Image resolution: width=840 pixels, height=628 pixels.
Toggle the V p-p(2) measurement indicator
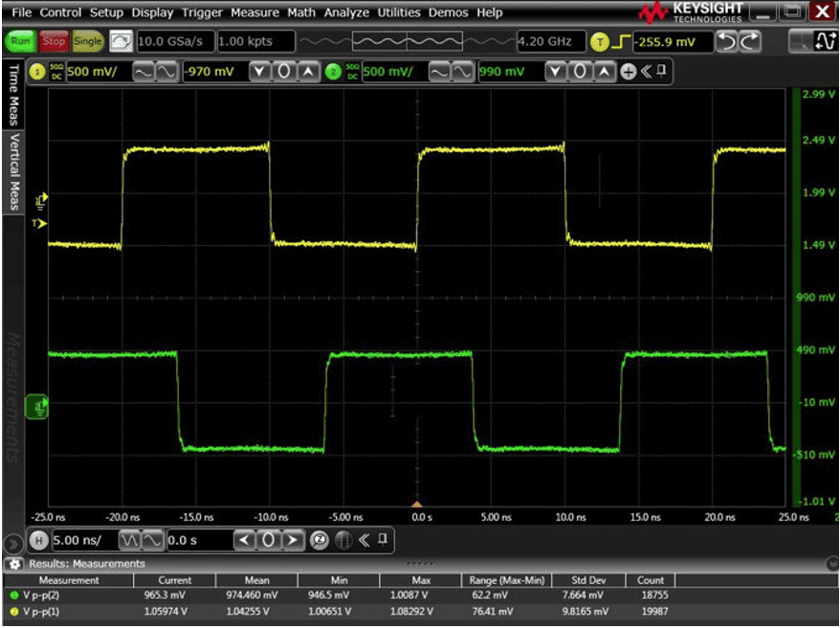12,594
